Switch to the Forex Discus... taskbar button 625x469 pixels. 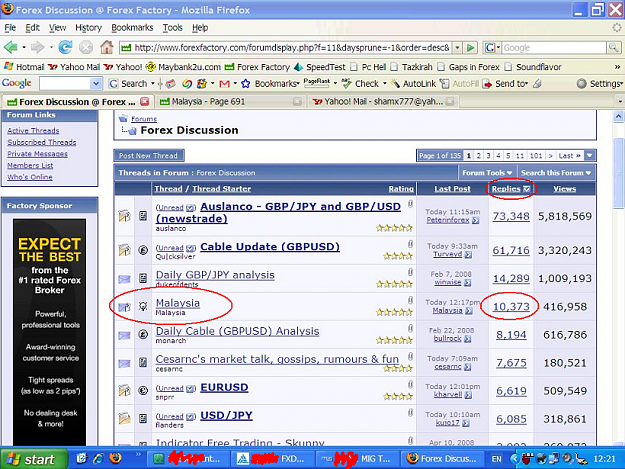(x=443, y=459)
